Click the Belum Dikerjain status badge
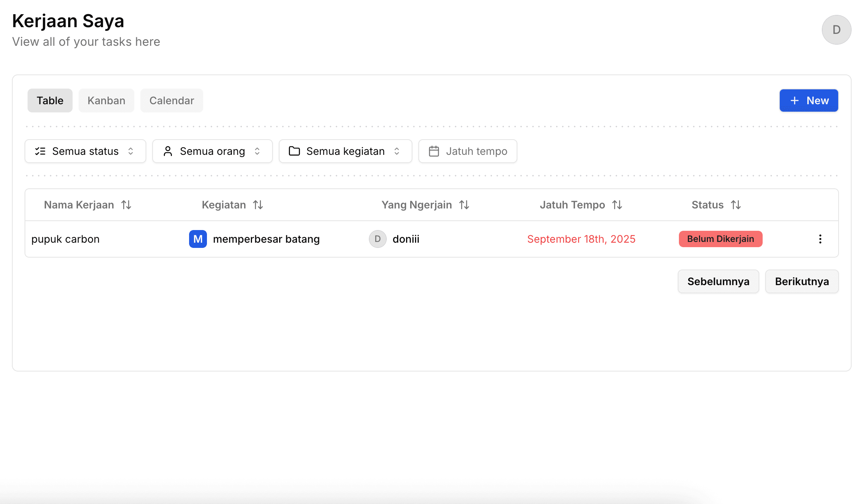Viewport: 865px width, 504px height. [x=721, y=239]
